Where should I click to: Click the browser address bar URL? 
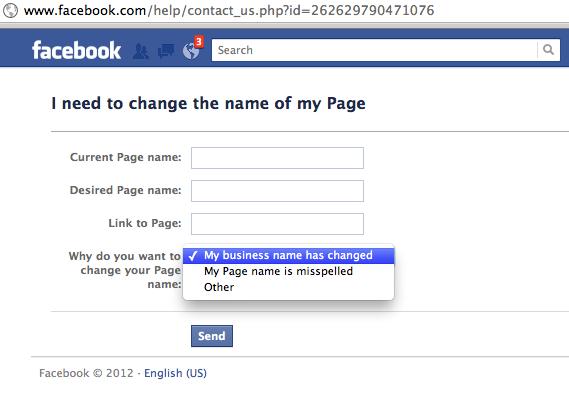pos(229,10)
